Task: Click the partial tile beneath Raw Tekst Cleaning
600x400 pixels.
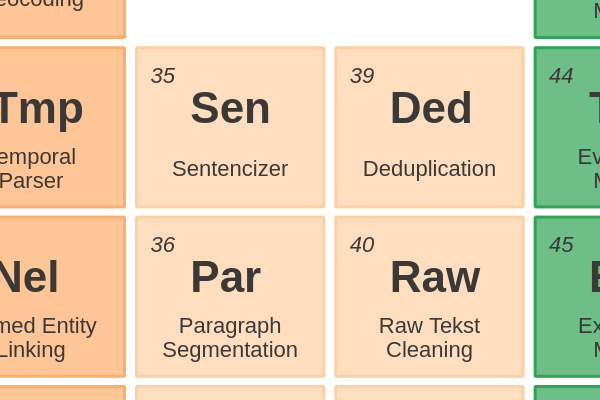Action: [429, 393]
